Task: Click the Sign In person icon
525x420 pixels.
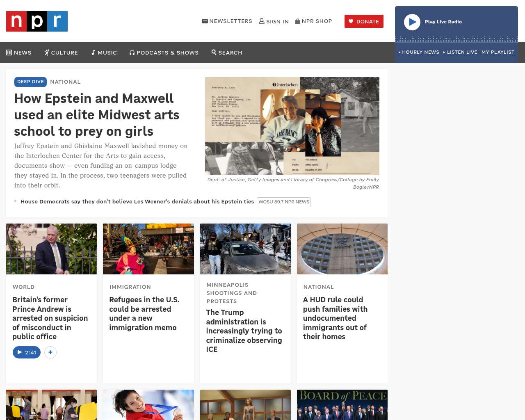Action: pyautogui.click(x=262, y=21)
